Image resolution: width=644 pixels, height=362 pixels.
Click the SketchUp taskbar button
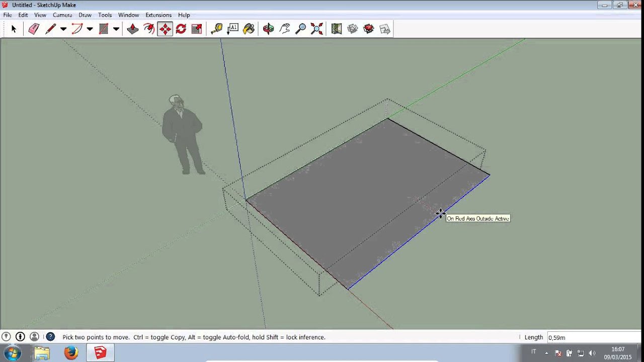(x=100, y=353)
